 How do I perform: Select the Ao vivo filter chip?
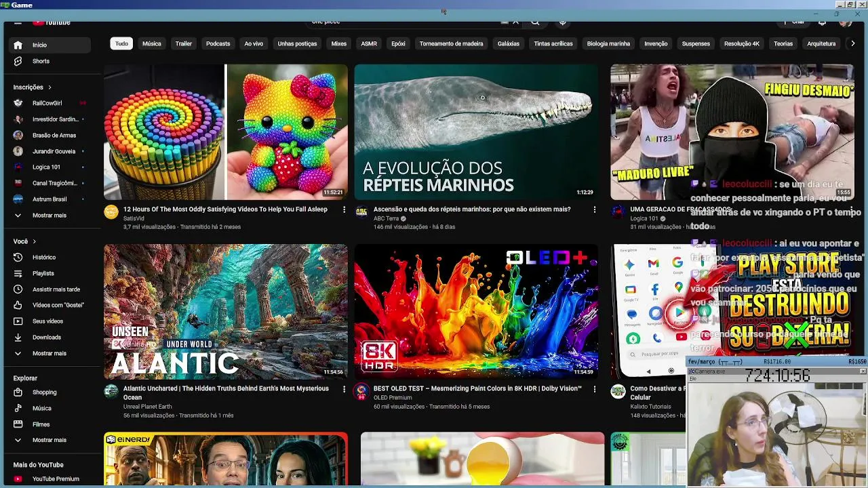point(254,43)
